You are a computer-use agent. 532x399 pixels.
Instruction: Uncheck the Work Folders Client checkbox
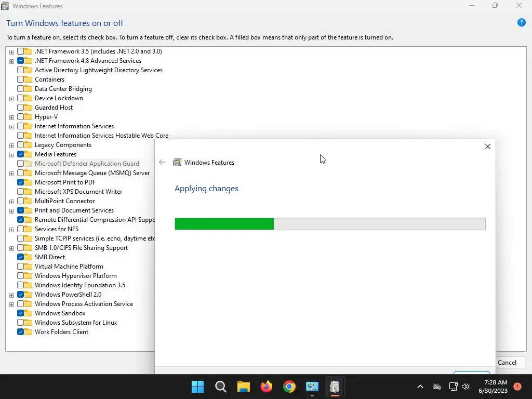tap(20, 332)
